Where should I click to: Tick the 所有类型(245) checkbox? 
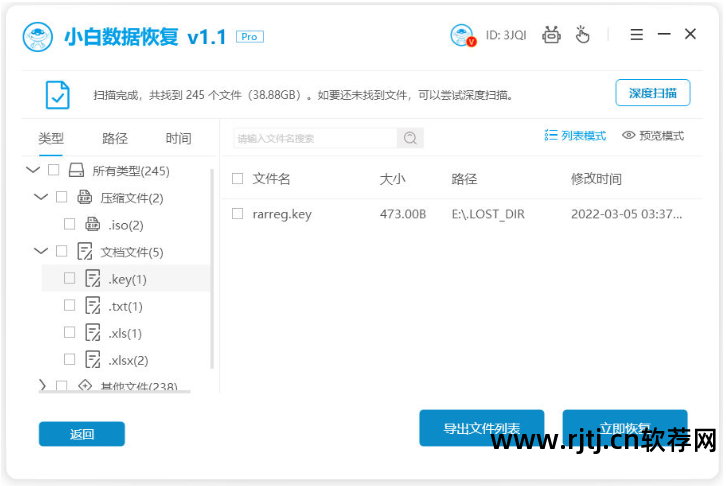click(54, 170)
